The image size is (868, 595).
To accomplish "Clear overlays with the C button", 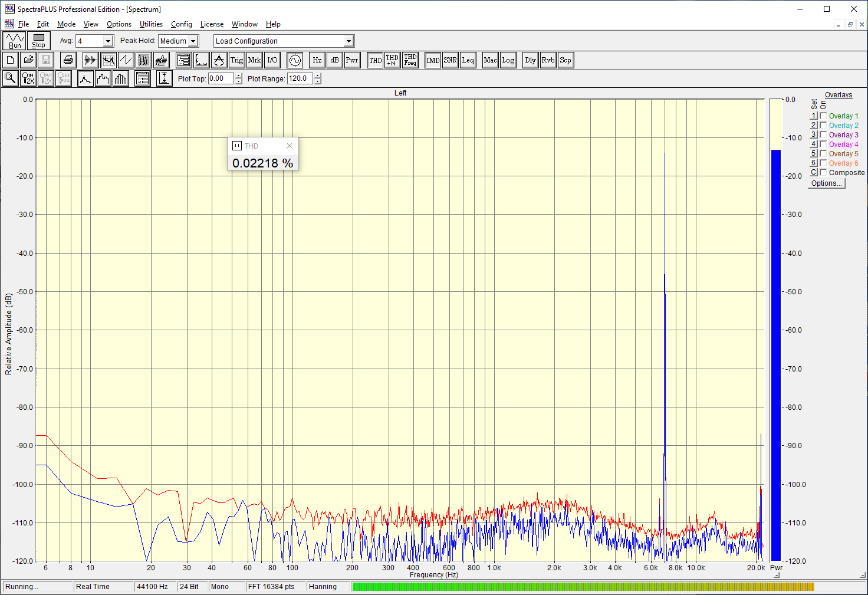I will click(814, 172).
